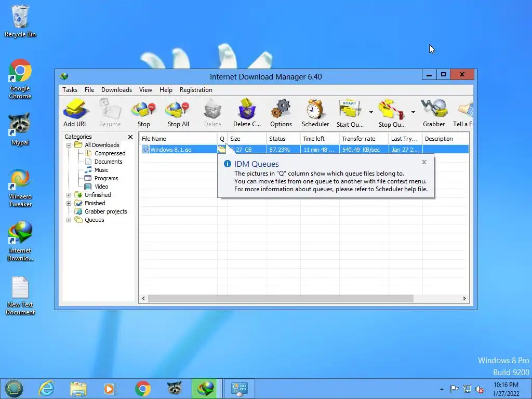Expand the Queues category node
The width and height of the screenshot is (532, 399).
(x=69, y=220)
